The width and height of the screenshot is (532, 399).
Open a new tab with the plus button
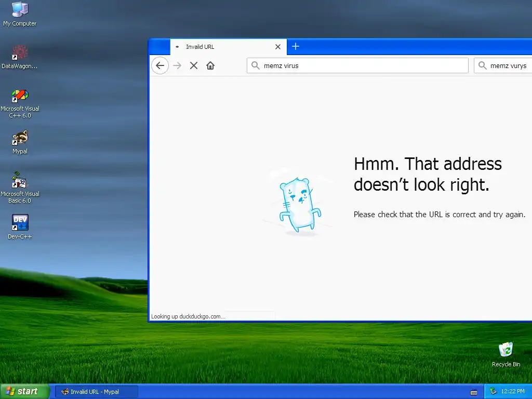tap(296, 46)
